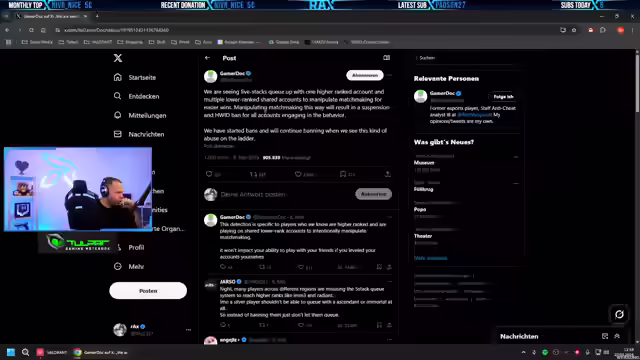Screen dimensions: 640x360
Task: Open more options on JARSO's reply
Action: coord(390,282)
